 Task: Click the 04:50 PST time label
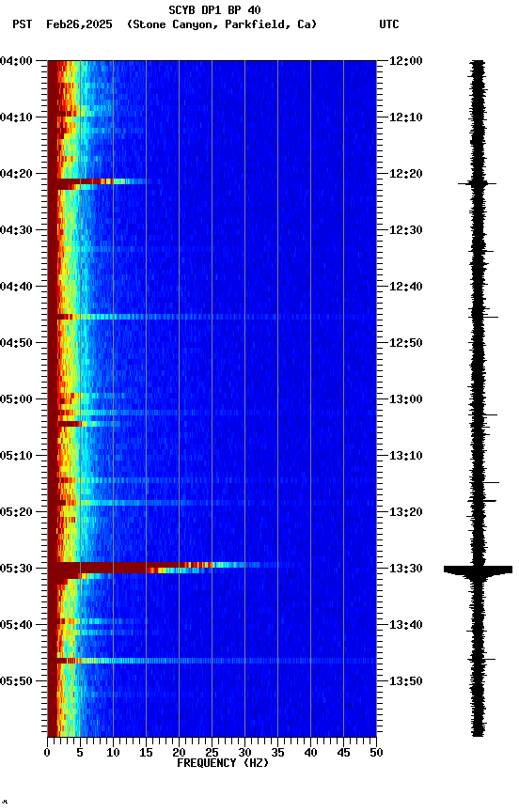click(x=16, y=343)
